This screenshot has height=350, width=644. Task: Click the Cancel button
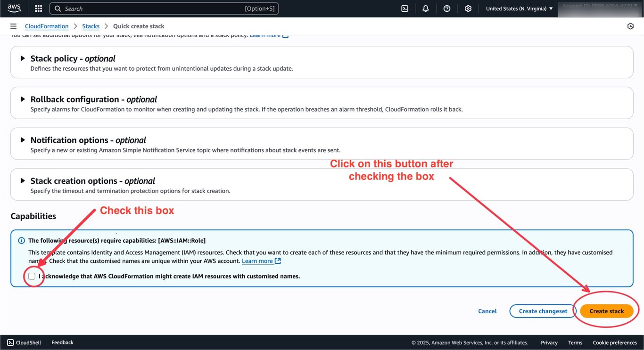point(487,311)
